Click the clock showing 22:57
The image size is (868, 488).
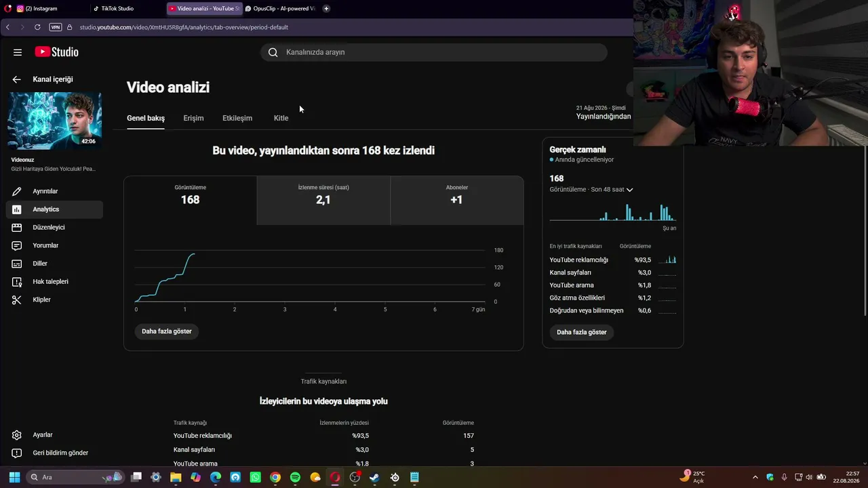pyautogui.click(x=846, y=477)
